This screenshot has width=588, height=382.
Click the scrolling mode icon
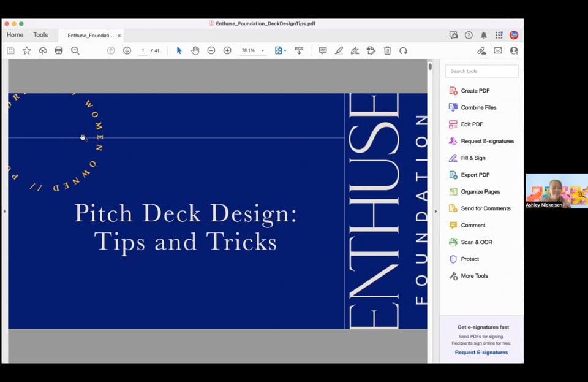[x=299, y=51]
